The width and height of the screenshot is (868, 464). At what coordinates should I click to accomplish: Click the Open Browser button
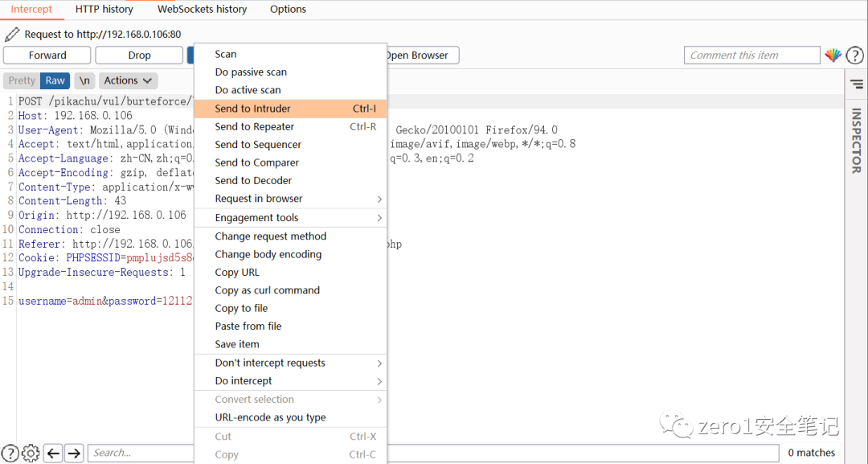[422, 55]
